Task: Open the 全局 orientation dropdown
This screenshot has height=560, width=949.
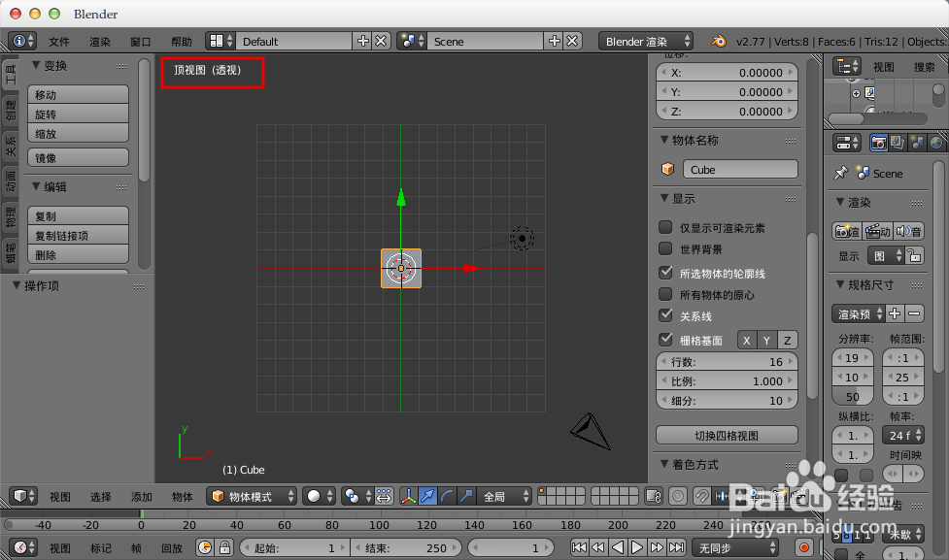Action: 503,497
